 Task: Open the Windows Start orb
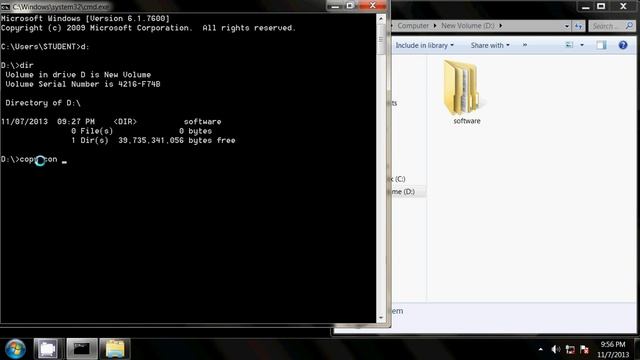click(15, 349)
